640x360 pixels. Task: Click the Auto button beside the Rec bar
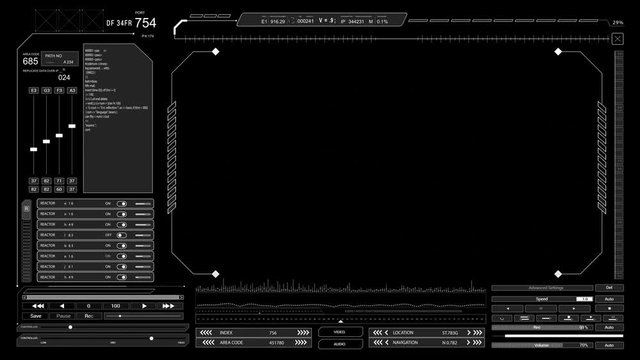tap(609, 327)
